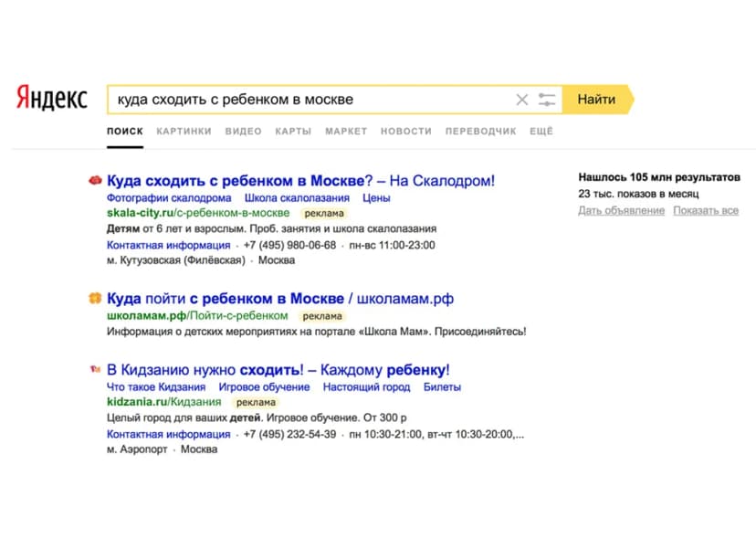
Task: Click '23 тыс. показов в месяц' text
Action: click(638, 194)
